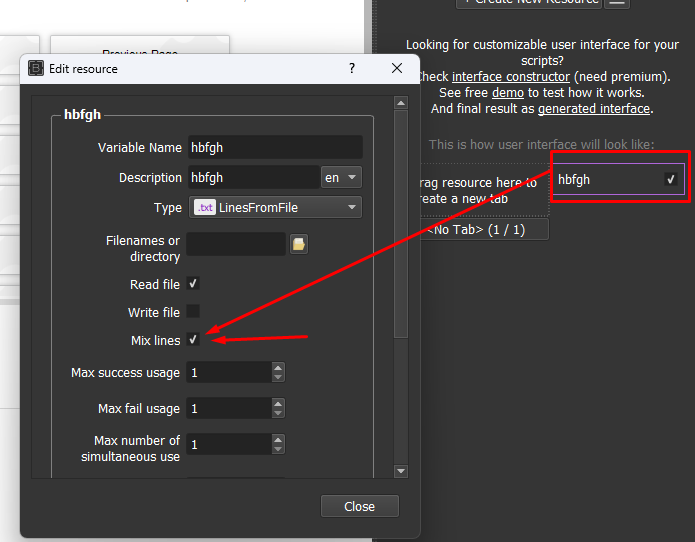Viewport: 695px width, 542px height.
Task: Click the Variable Name input field
Action: pyautogui.click(x=274, y=147)
